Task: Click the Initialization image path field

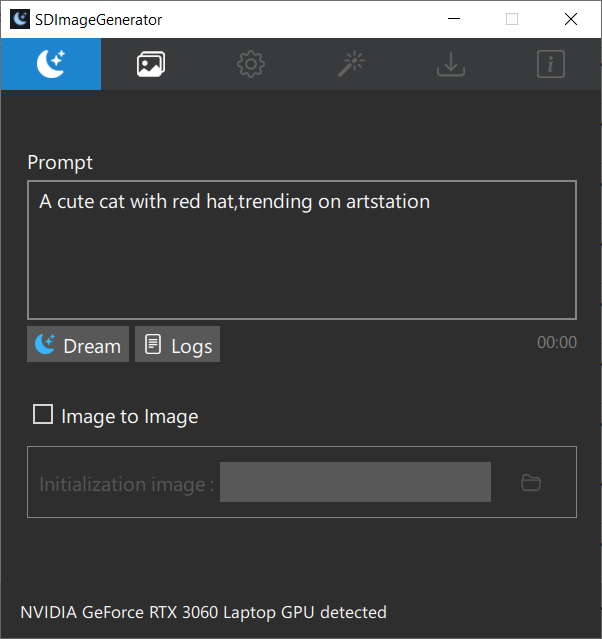Action: coord(355,482)
